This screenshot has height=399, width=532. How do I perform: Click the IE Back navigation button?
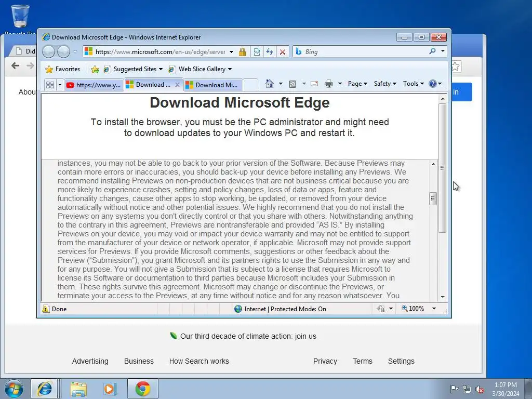[x=48, y=51]
